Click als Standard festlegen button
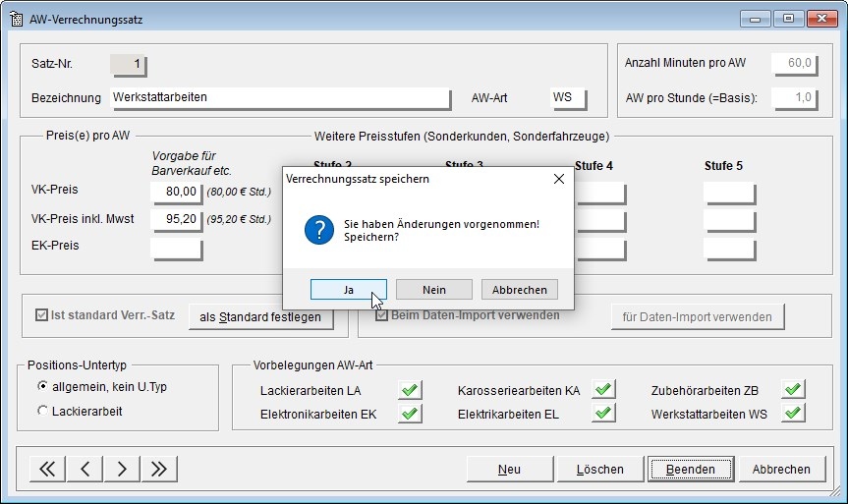Screen dimensions: 848x504 pos(260,317)
